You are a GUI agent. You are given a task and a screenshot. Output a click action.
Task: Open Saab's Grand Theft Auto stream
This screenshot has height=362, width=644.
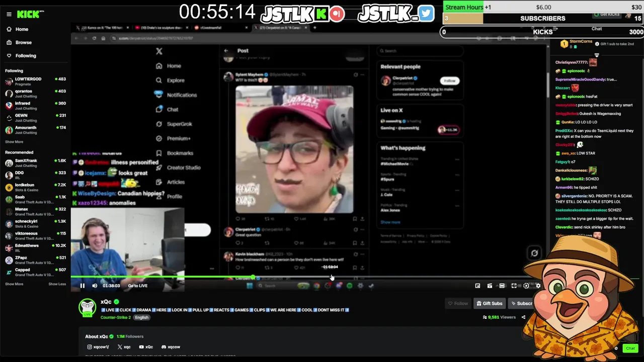35,199
